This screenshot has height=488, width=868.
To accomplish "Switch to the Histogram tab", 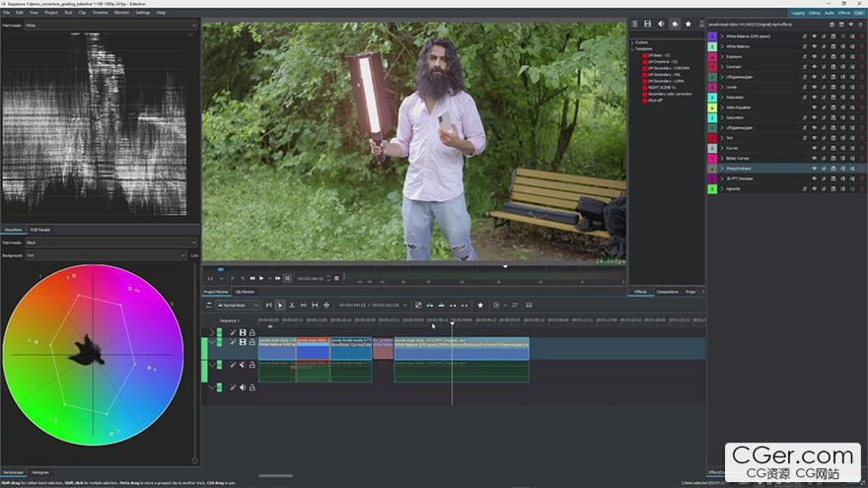I will [x=39, y=472].
